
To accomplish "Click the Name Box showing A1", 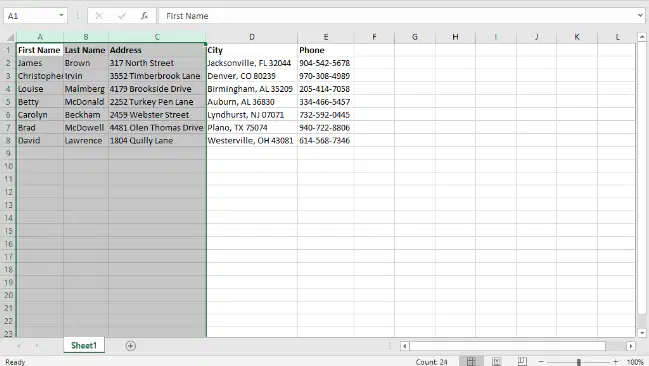I will pyautogui.click(x=30, y=16).
